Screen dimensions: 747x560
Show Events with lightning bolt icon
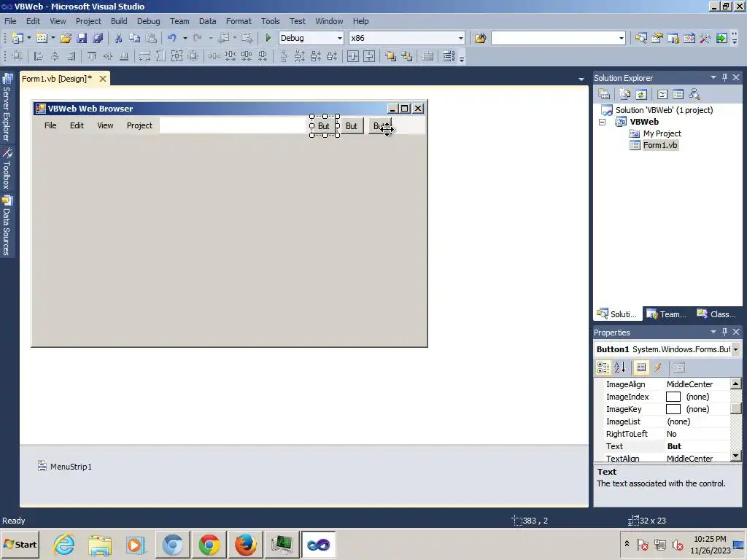click(657, 367)
